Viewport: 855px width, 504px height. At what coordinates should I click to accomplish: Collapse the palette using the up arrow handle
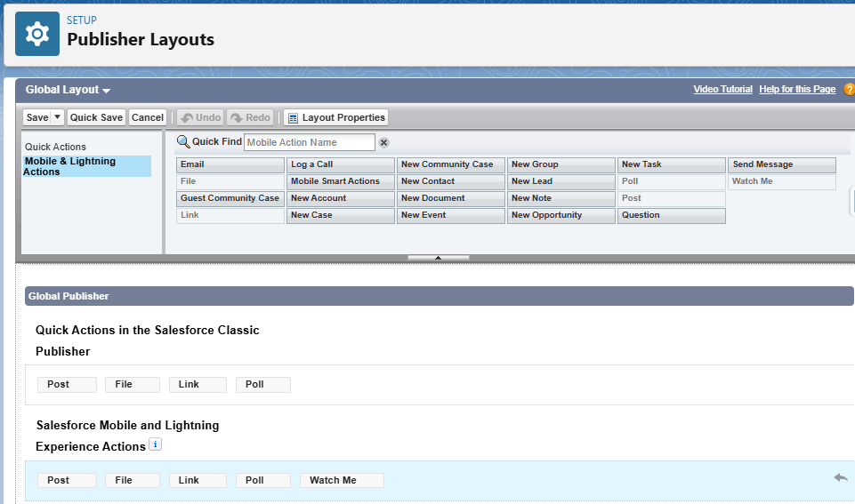438,258
